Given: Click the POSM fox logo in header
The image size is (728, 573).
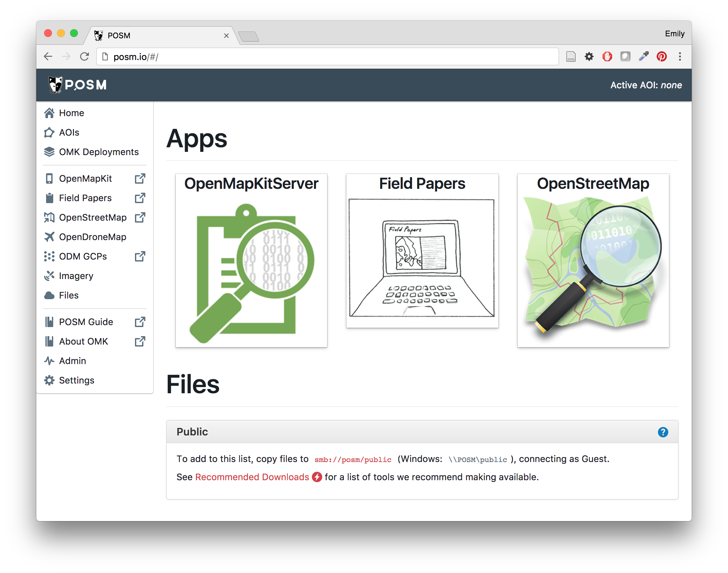Looking at the screenshot, I should (56, 85).
